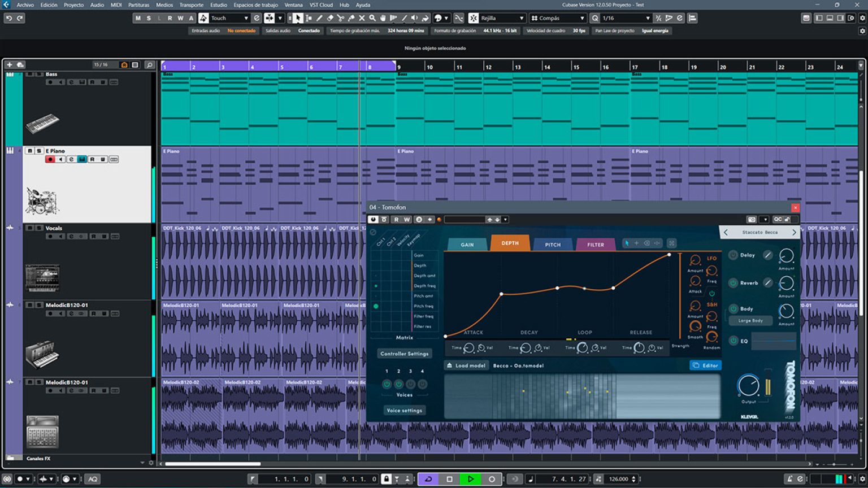Toggle the purple Cycle loop button

[428, 479]
